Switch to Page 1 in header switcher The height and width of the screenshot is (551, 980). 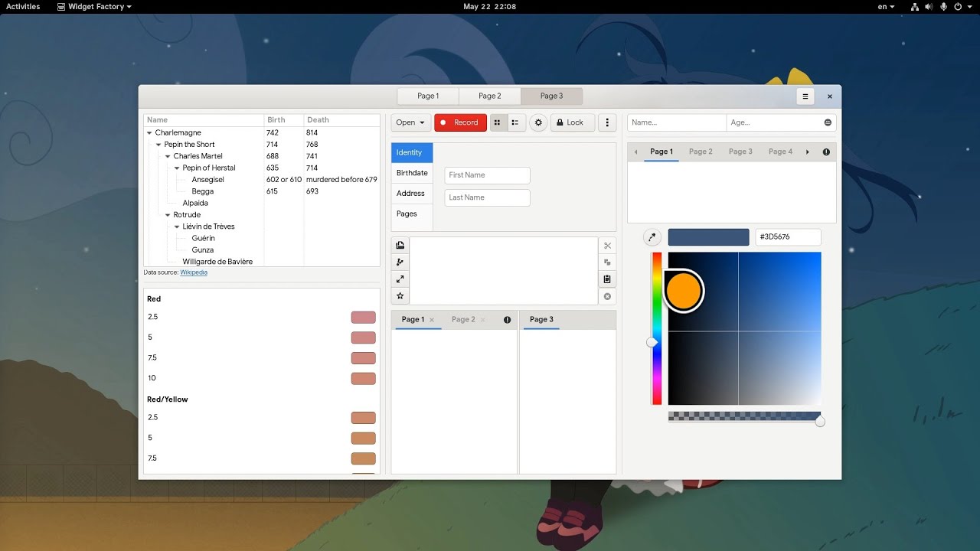pyautogui.click(x=428, y=96)
